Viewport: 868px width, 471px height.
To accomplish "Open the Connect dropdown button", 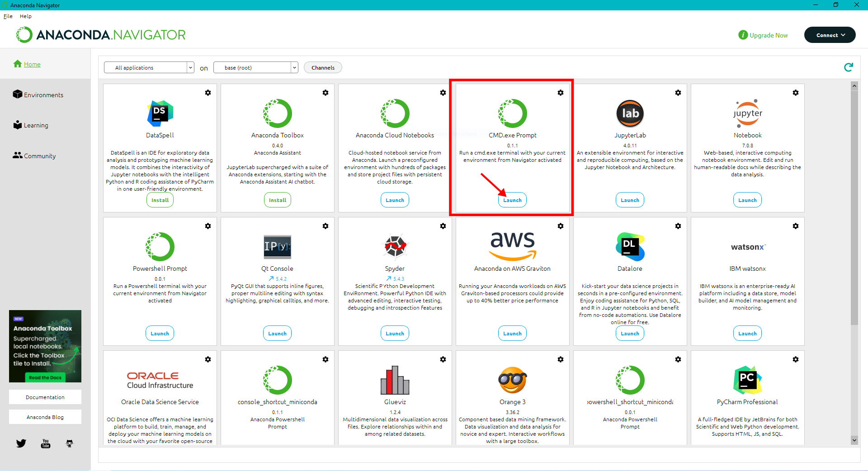I will coord(830,35).
